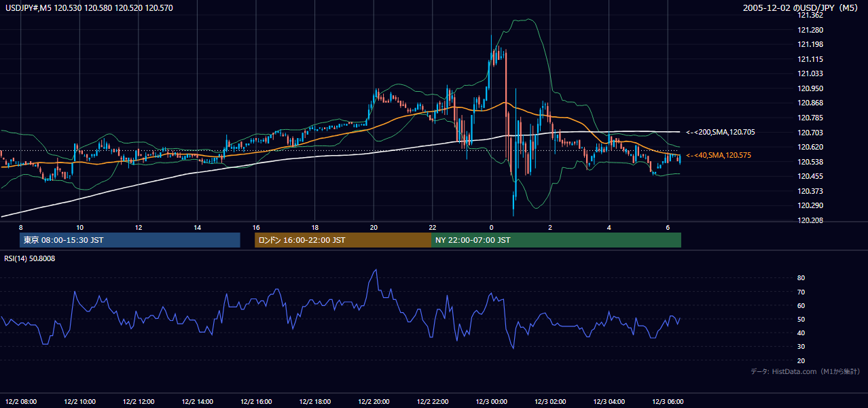The height and width of the screenshot is (408, 868).
Task: Click the hour 12 tick under price chart
Action: coord(139,228)
